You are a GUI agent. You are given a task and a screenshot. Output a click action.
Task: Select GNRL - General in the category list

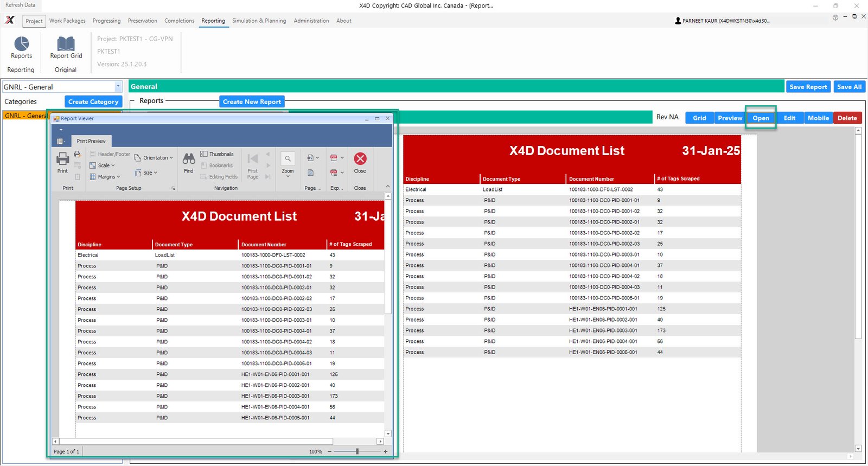(25, 116)
